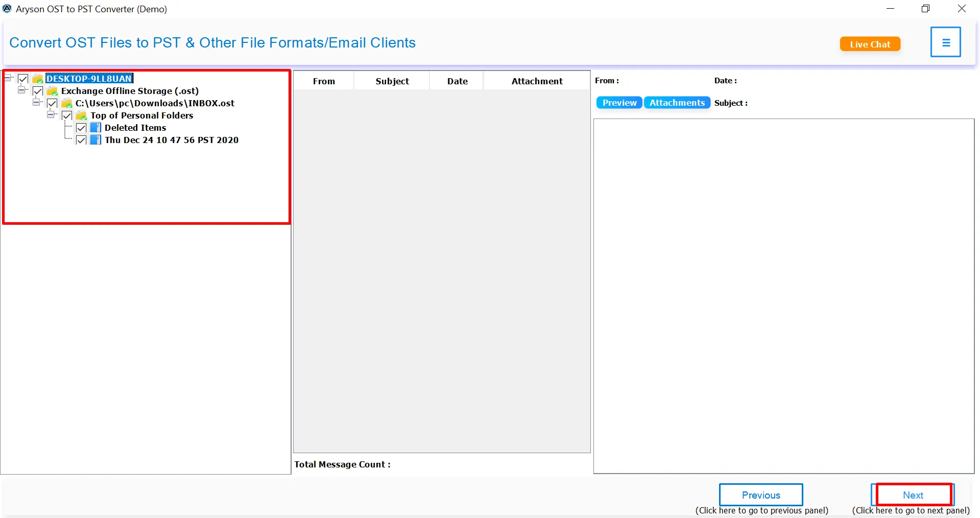Image resolution: width=980 pixels, height=518 pixels.
Task: Close the Aryson OST to PST Converter
Action: (962, 9)
